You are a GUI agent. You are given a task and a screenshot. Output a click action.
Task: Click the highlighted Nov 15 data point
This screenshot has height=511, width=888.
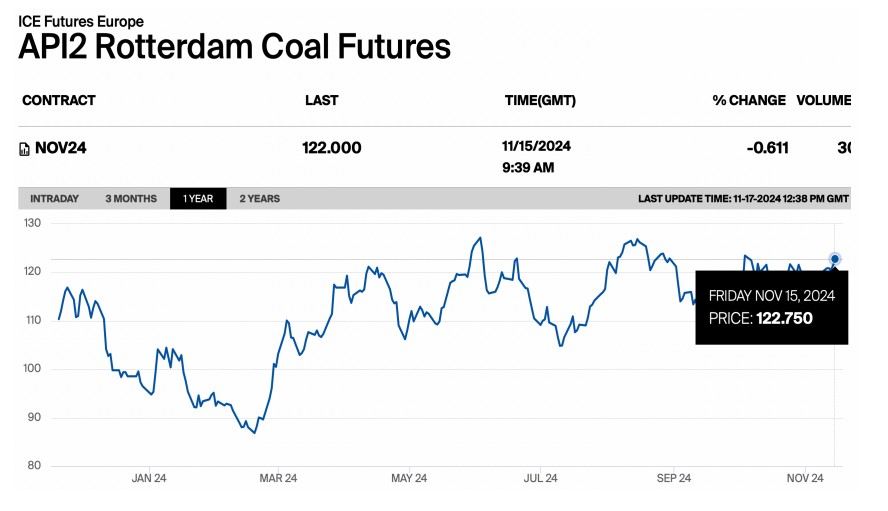pos(835,259)
